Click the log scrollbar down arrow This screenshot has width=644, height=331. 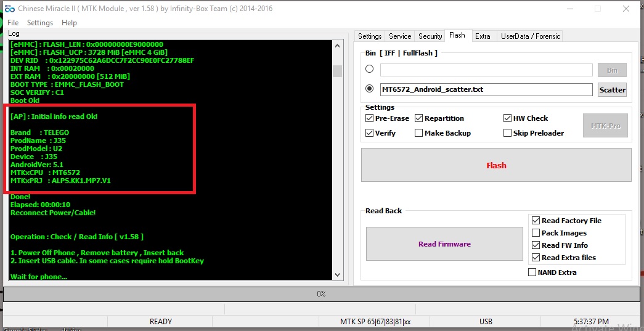click(338, 275)
